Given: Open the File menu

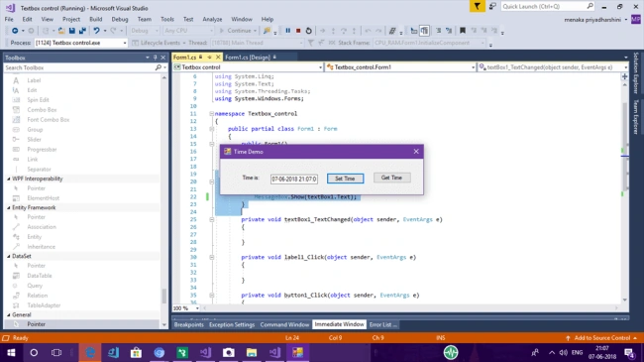Looking at the screenshot, I should [9, 19].
